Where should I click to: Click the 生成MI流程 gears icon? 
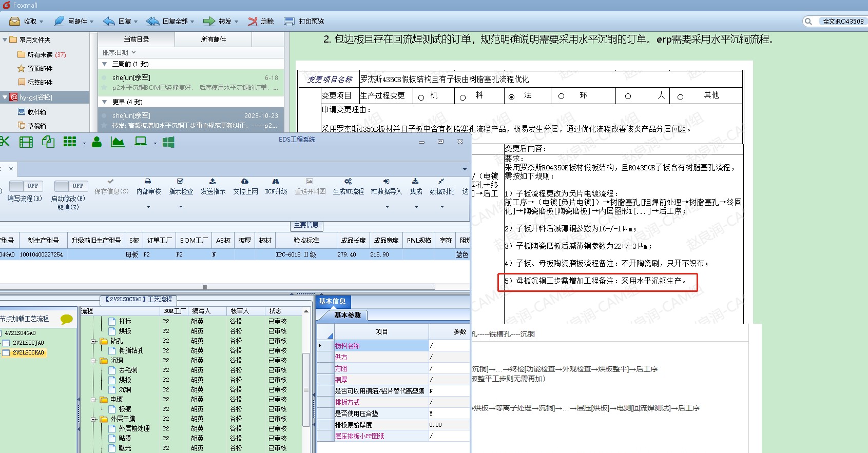coord(348,182)
